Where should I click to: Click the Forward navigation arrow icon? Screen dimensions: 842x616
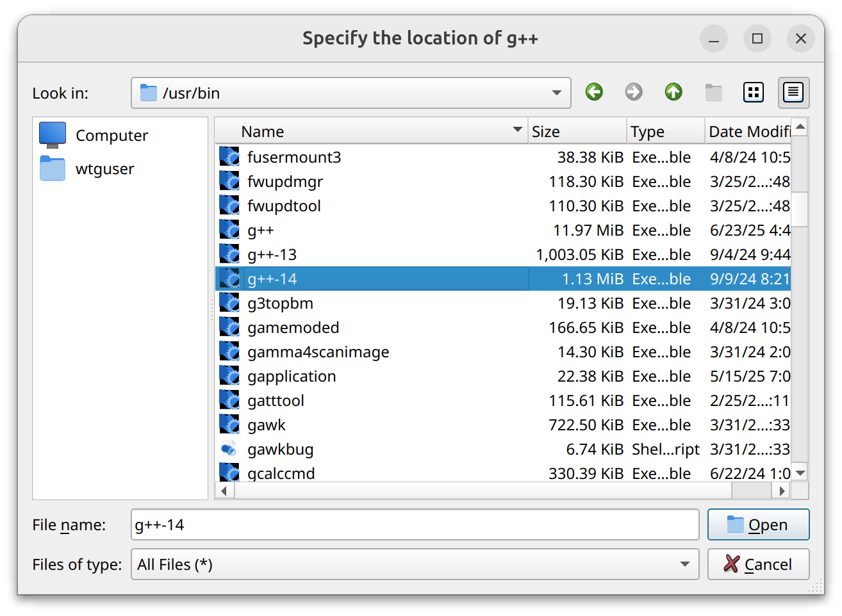click(634, 92)
